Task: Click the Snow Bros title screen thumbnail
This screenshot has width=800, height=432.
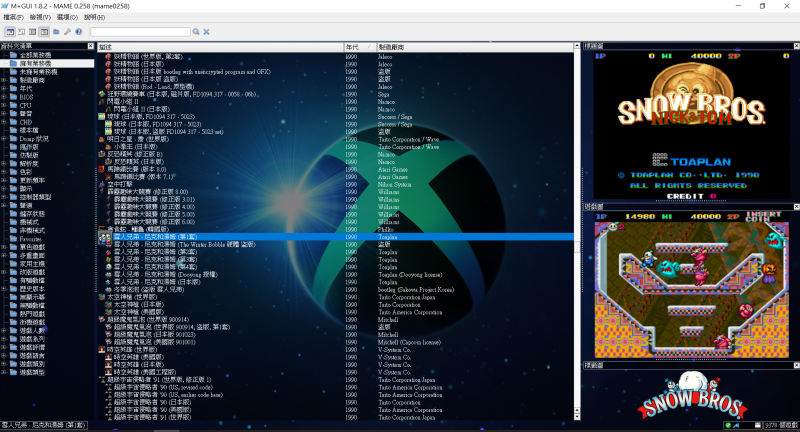Action: [692, 125]
